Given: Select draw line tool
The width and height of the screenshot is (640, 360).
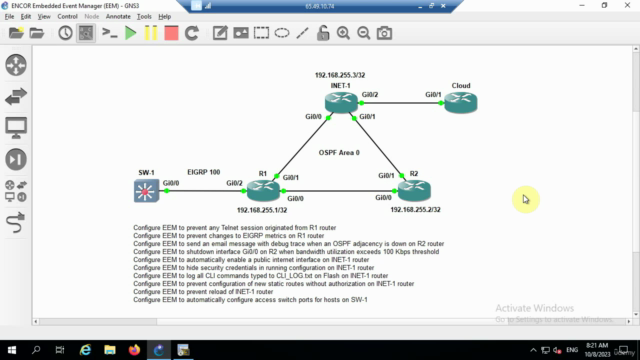Looking at the screenshot, I should (302, 33).
